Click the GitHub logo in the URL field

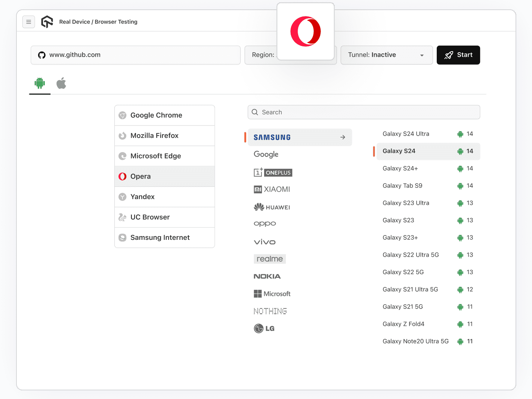41,55
